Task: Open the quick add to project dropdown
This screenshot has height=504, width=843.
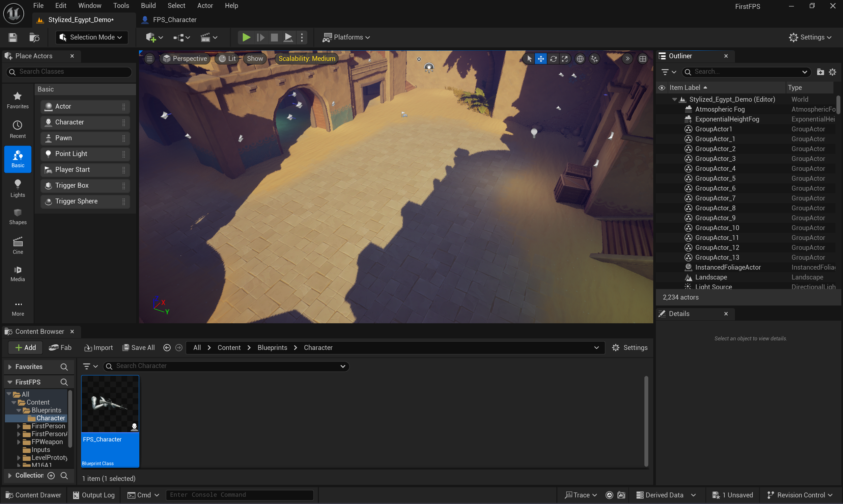Action: tap(154, 37)
